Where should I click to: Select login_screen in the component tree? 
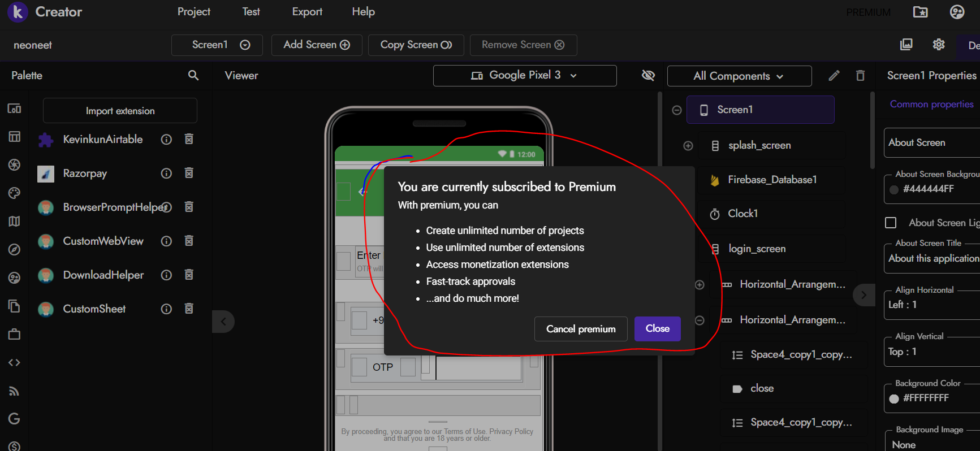click(x=757, y=249)
